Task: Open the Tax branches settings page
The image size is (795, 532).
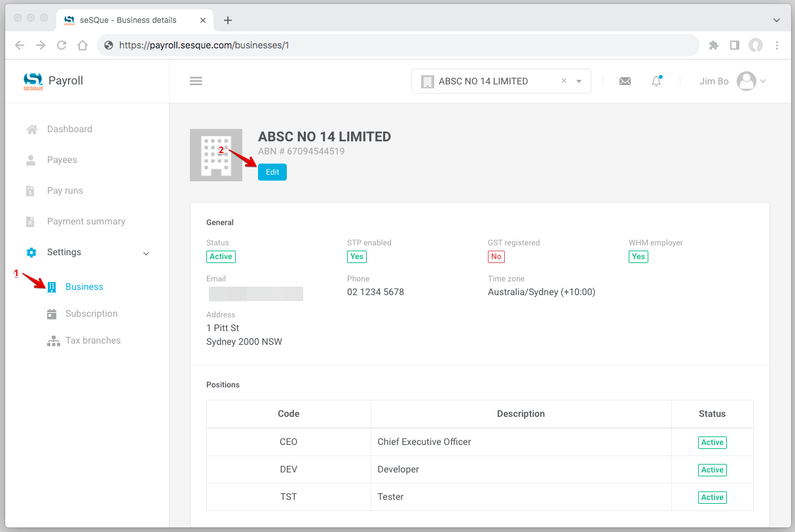Action: 92,340
